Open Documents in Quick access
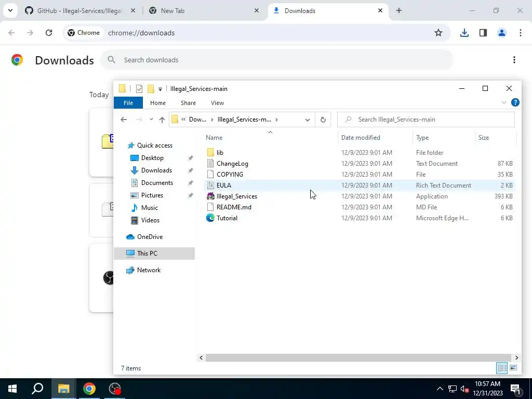This screenshot has height=399, width=532. tap(157, 183)
